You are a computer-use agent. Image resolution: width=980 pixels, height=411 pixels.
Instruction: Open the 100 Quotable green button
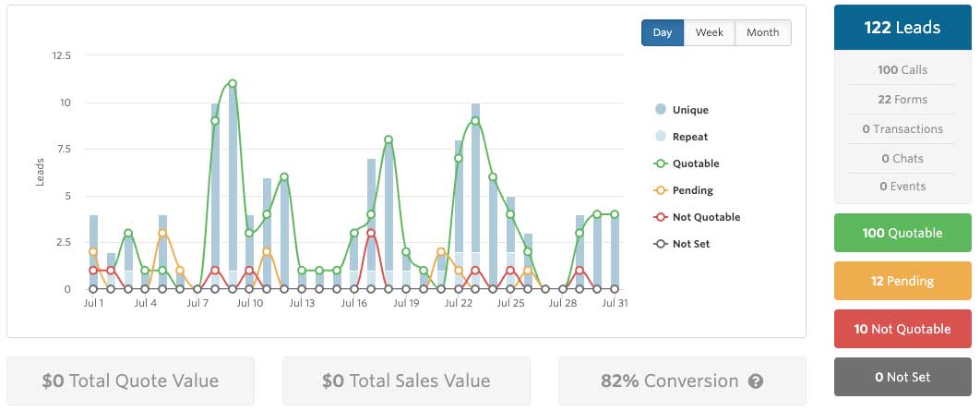click(902, 233)
